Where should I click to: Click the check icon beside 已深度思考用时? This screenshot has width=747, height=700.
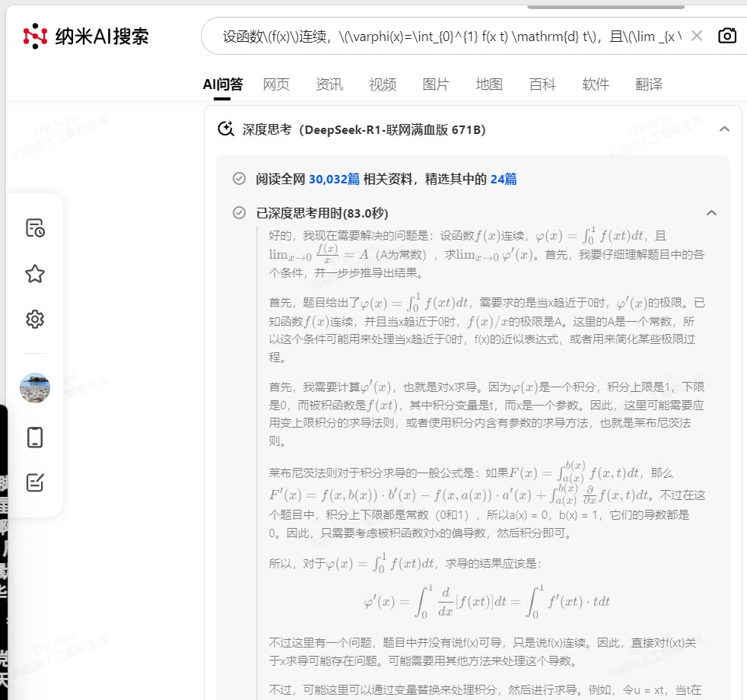(239, 212)
